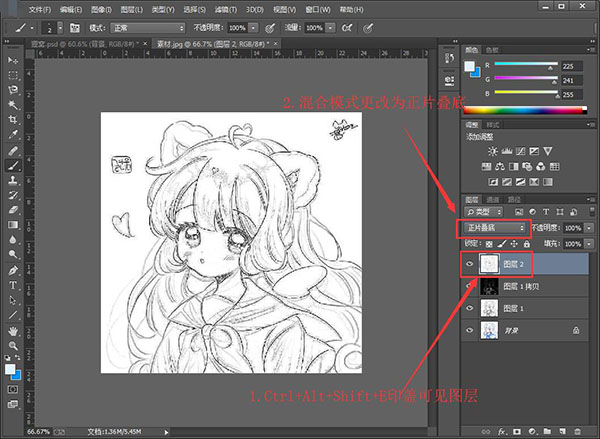The image size is (600, 439).
Task: Open layer opacity slider arrow
Action: point(589,228)
